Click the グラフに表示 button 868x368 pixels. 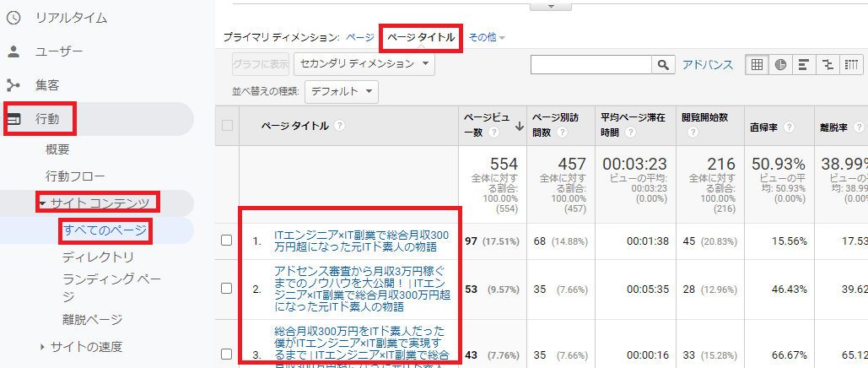pyautogui.click(x=261, y=64)
